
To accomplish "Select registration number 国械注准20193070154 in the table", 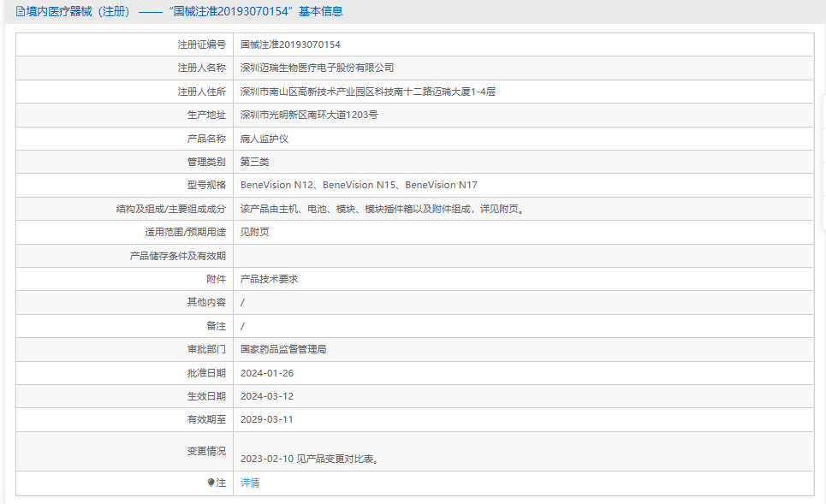I will point(290,44).
